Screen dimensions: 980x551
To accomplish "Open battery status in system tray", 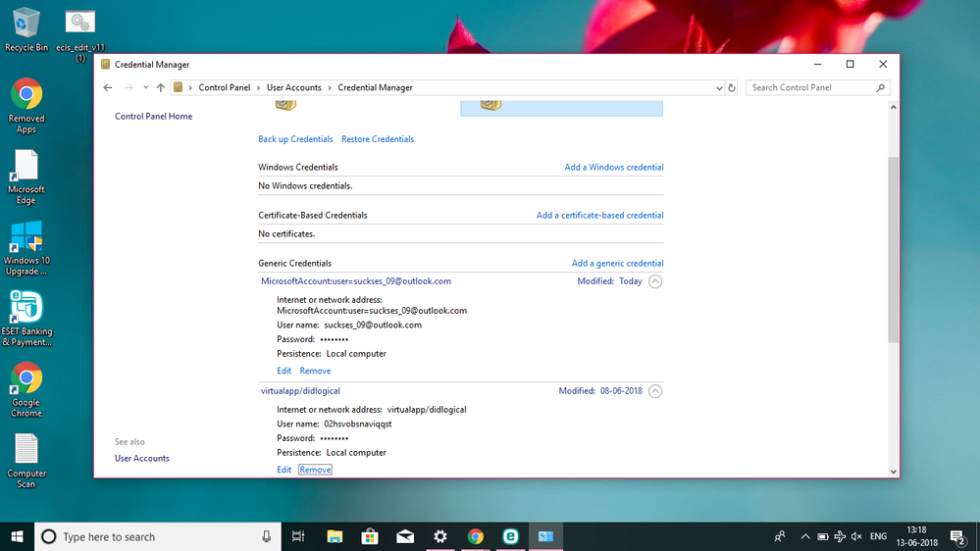I will pos(823,536).
